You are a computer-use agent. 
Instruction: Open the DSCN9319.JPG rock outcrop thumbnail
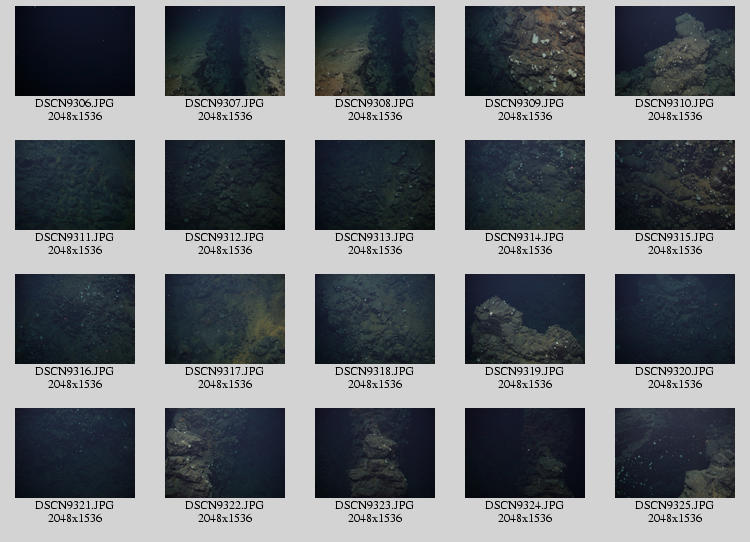pos(525,319)
